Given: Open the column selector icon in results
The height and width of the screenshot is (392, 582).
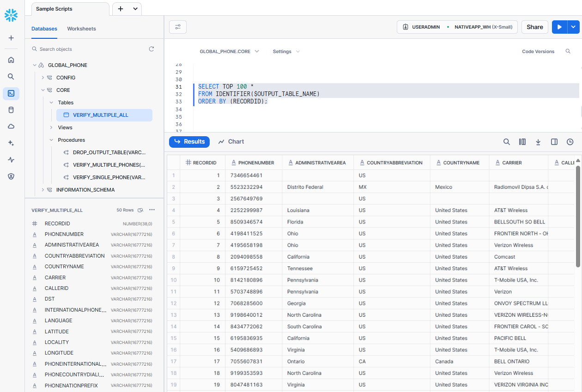Looking at the screenshot, I should pyautogui.click(x=522, y=142).
